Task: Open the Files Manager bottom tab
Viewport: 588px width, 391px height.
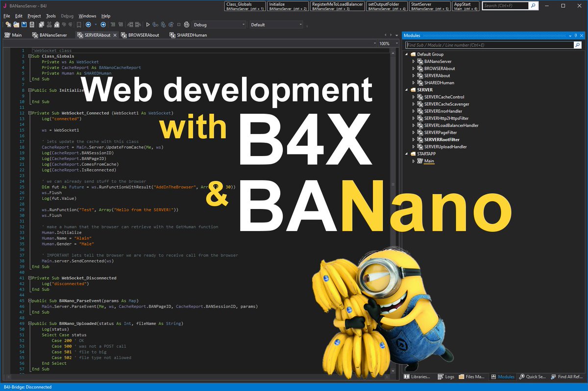Action: coord(471,377)
